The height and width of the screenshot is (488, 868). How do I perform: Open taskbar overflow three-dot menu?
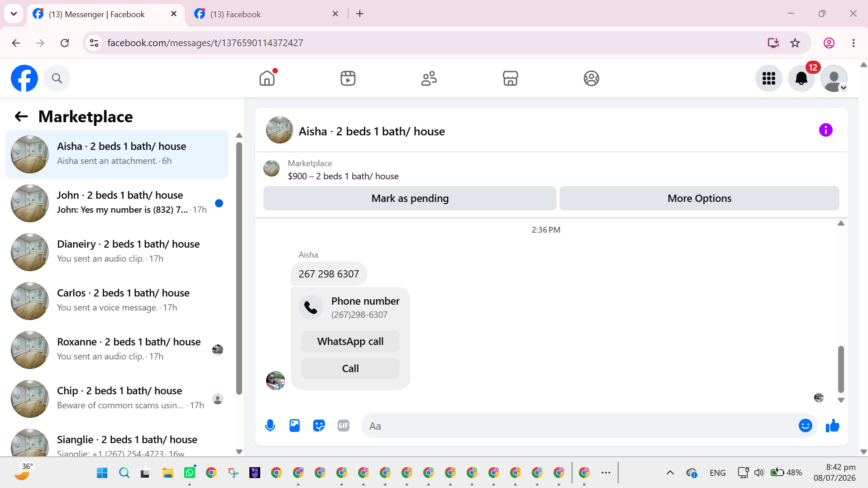606,473
